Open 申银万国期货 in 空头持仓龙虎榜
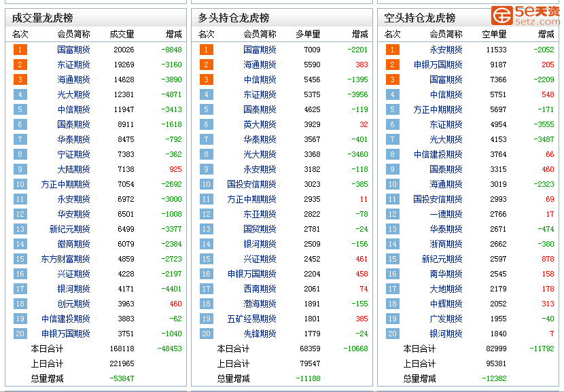 438,65
